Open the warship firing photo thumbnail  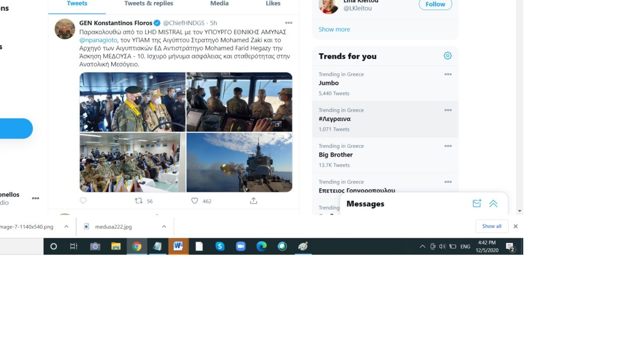[x=239, y=162]
